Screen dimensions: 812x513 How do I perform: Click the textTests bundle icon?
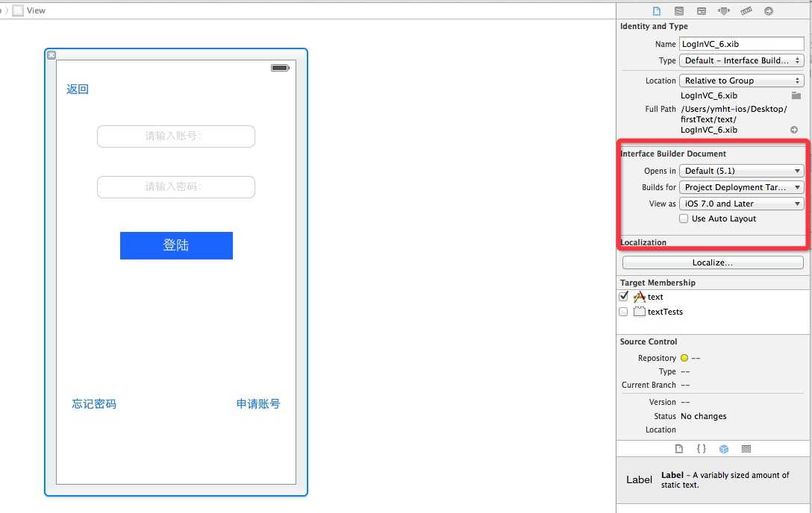tap(640, 312)
